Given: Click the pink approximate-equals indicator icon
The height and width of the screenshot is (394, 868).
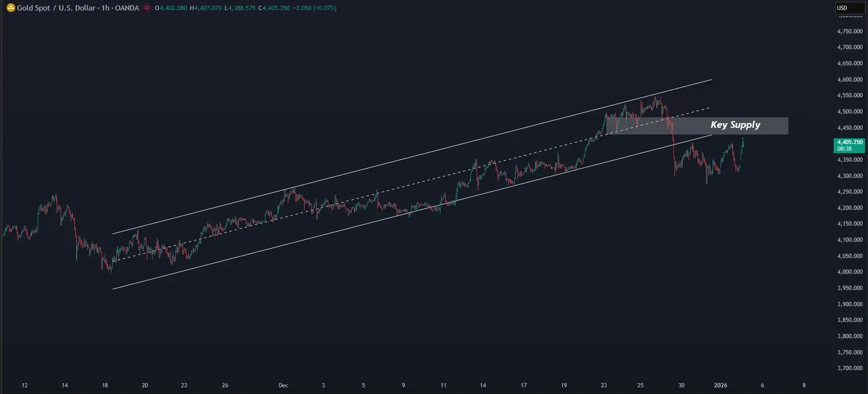Looking at the screenshot, I should pyautogui.click(x=147, y=8).
